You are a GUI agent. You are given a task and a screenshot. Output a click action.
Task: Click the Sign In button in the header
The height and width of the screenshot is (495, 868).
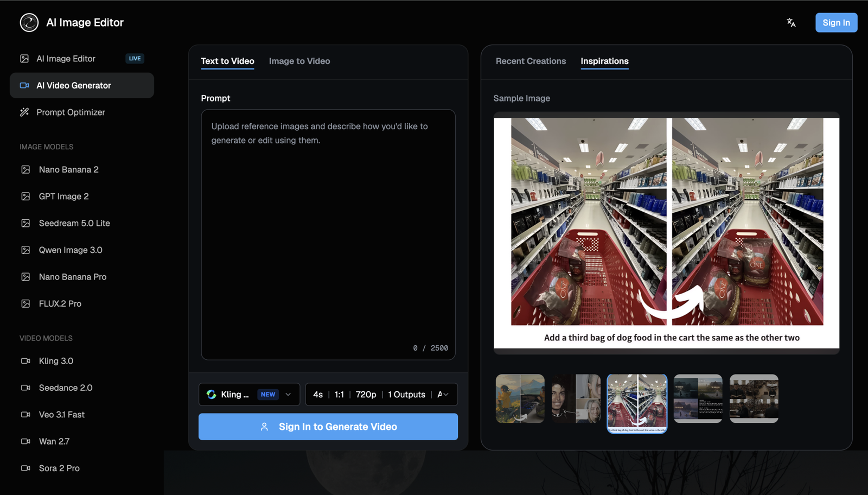click(x=836, y=23)
